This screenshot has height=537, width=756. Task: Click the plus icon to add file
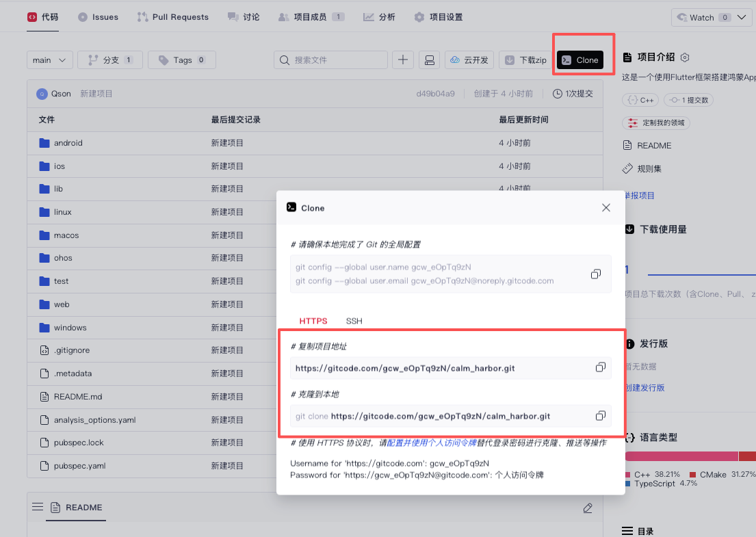402,60
